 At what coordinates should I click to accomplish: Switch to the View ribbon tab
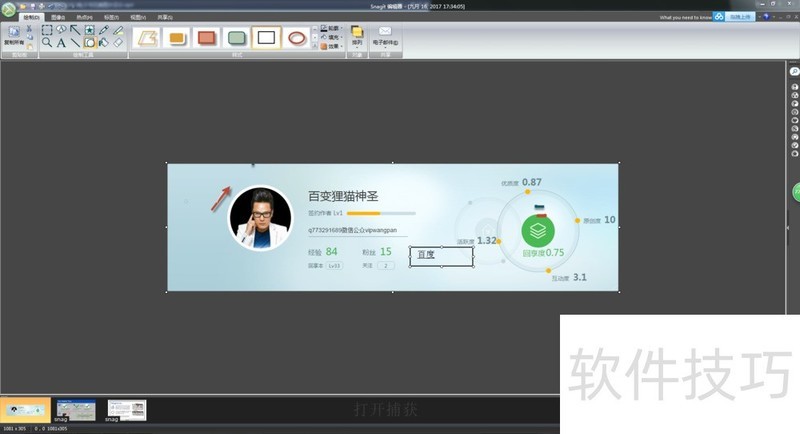138,17
